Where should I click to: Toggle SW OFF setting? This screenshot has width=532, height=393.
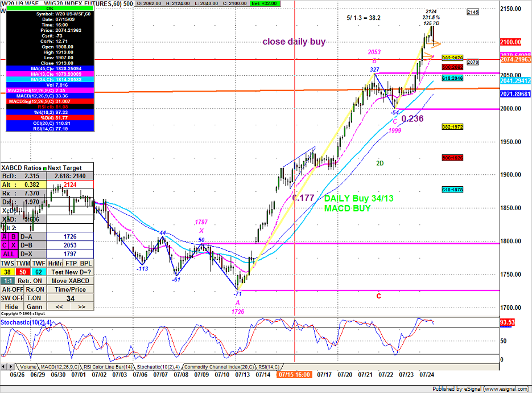pos(12,298)
